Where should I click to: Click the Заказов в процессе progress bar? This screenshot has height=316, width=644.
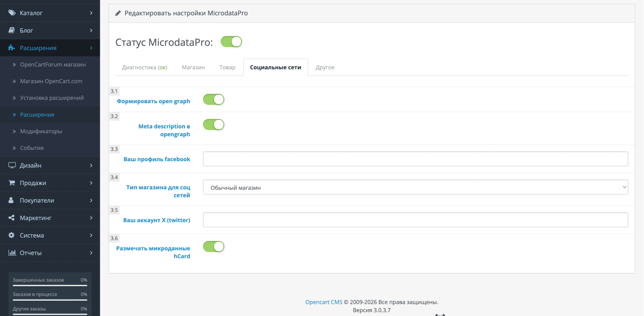coord(50,300)
